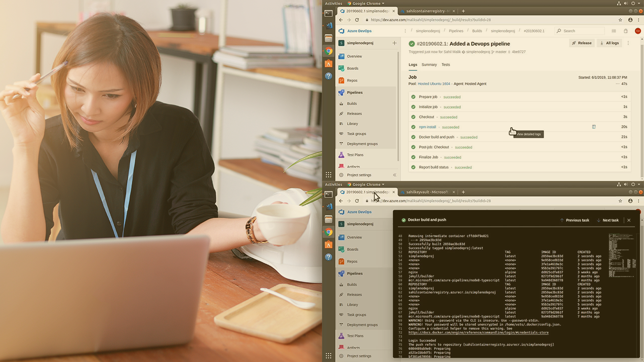Close the Docker build and push log panel
Image resolution: width=644 pixels, height=362 pixels.
point(628,220)
